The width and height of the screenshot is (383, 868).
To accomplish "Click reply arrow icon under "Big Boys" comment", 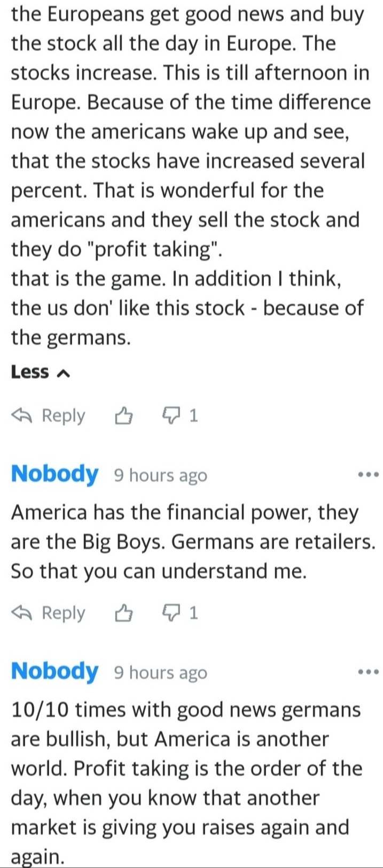I will tap(22, 613).
